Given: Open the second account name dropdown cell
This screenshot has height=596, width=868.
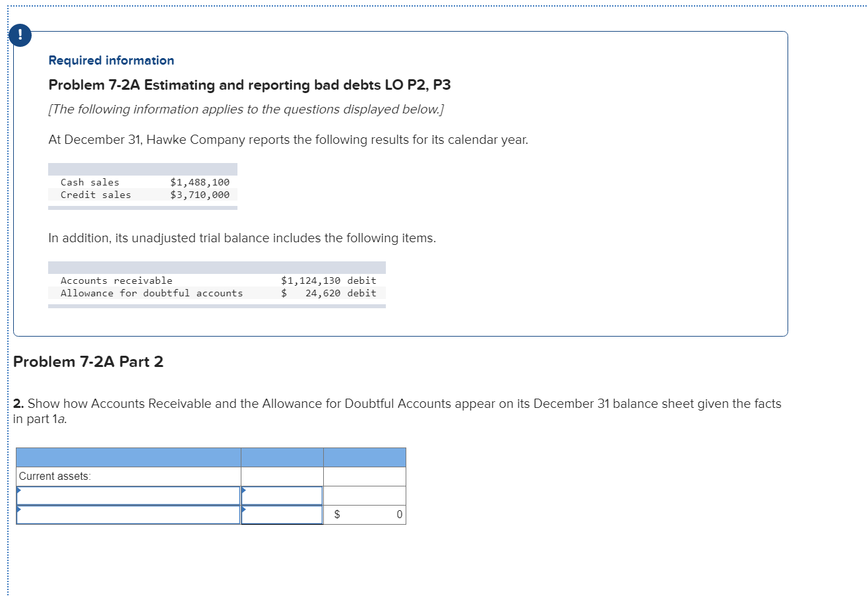Looking at the screenshot, I should pos(129,514).
